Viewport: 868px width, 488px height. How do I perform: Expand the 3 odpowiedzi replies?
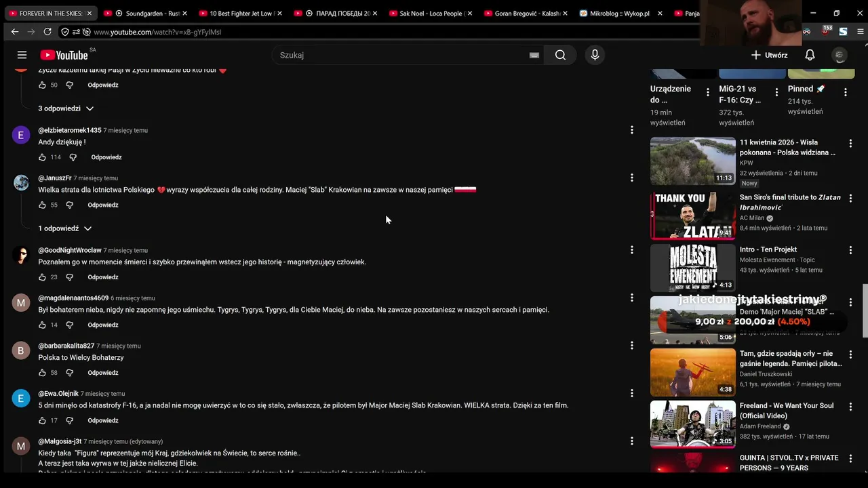point(66,108)
